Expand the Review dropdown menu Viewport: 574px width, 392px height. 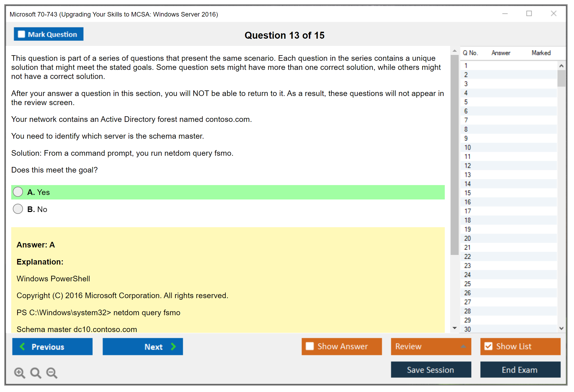coord(463,346)
